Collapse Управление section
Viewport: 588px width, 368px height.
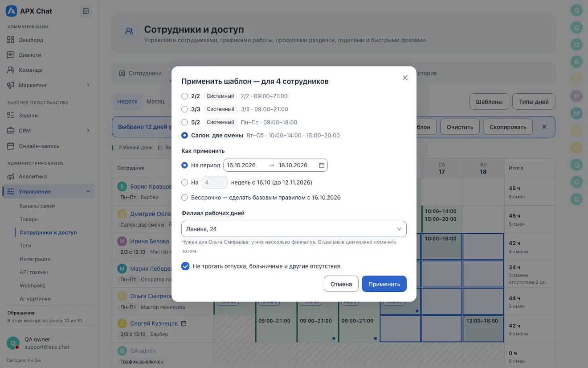click(x=88, y=191)
